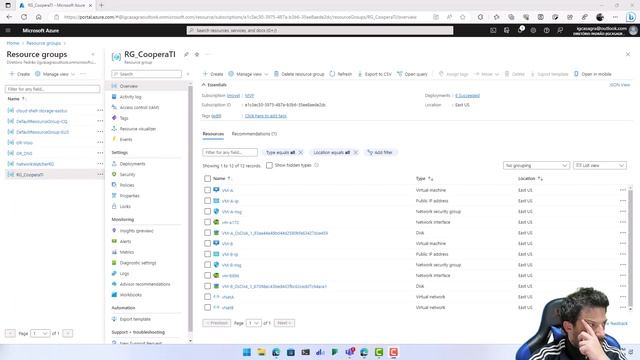Add RG_CooperaTI to favorites with star
Image resolution: width=640 pixels, height=360 pixels.
[197, 54]
